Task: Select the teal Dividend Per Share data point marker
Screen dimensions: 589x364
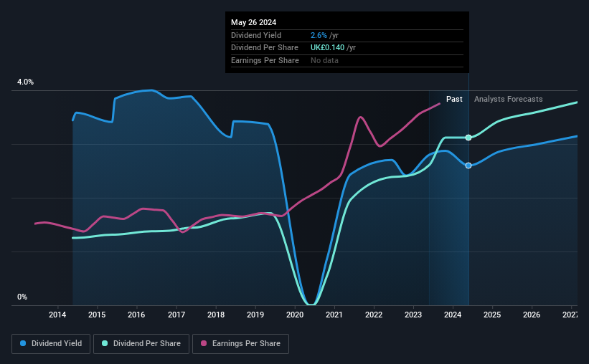Action: pos(468,138)
